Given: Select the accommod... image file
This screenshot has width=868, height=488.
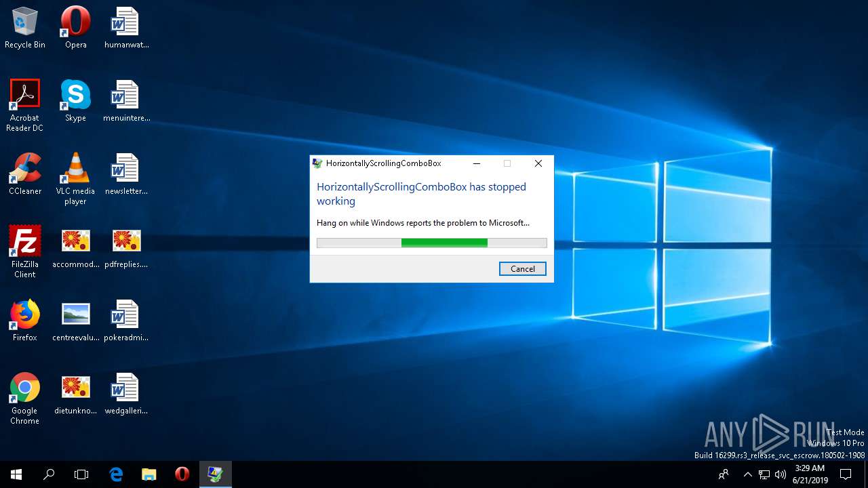Looking at the screenshot, I should [75, 247].
